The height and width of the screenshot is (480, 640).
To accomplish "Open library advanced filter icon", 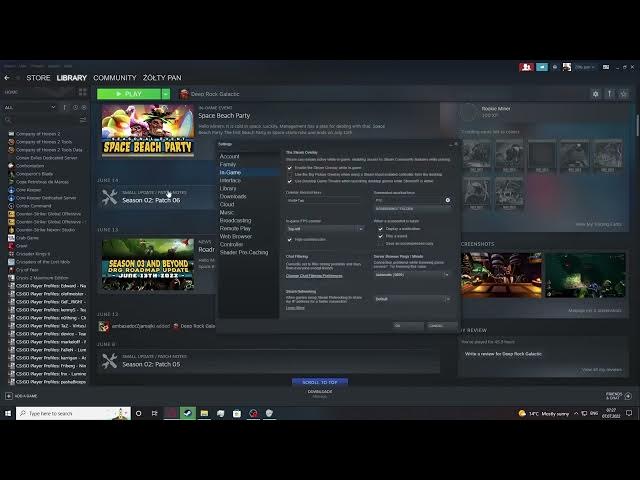I will pyautogui.click(x=83, y=120).
